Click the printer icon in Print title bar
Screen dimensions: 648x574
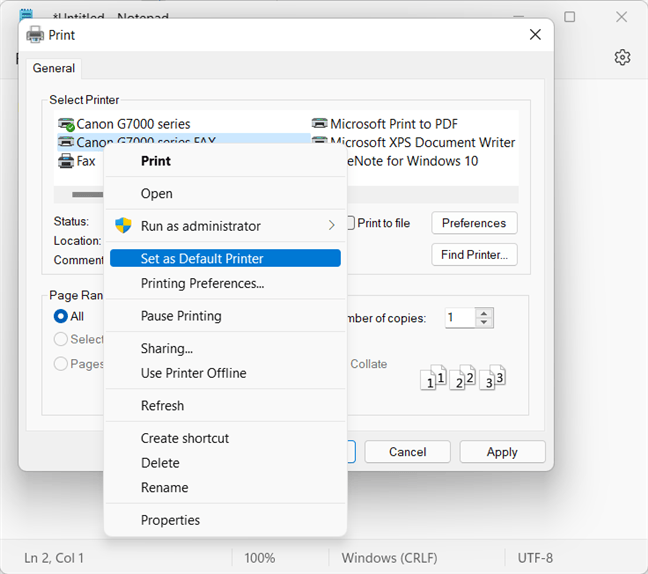(35, 35)
